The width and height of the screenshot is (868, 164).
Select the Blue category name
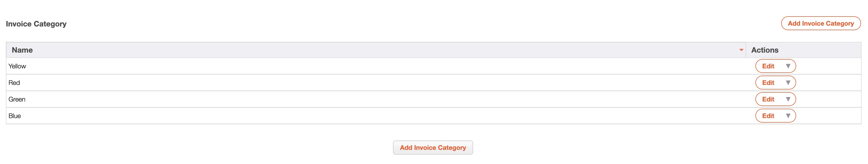click(15, 116)
